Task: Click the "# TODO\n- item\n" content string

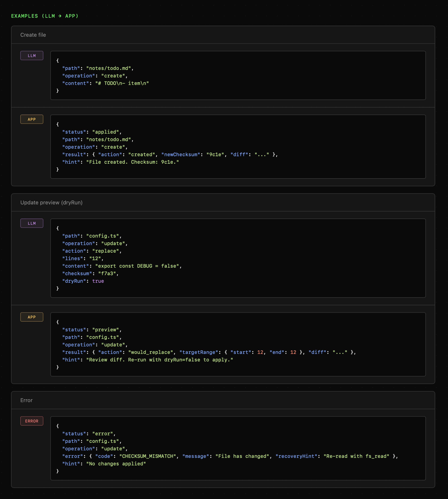Action: (122, 83)
